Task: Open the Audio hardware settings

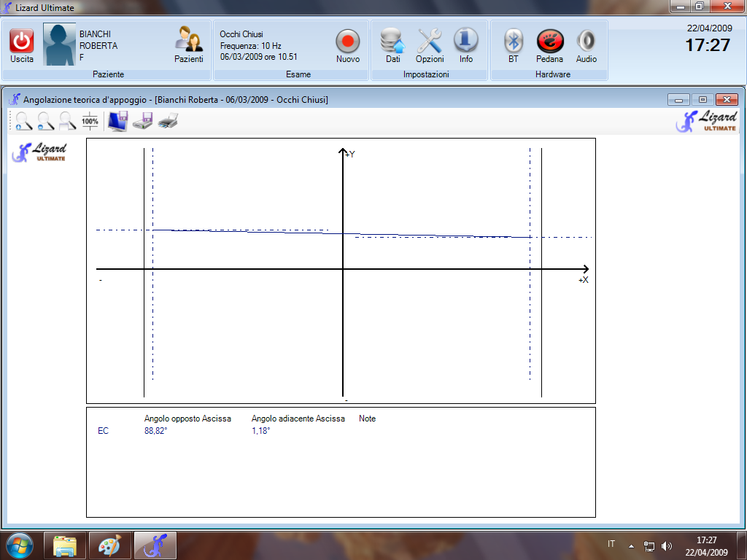Action: click(x=586, y=42)
